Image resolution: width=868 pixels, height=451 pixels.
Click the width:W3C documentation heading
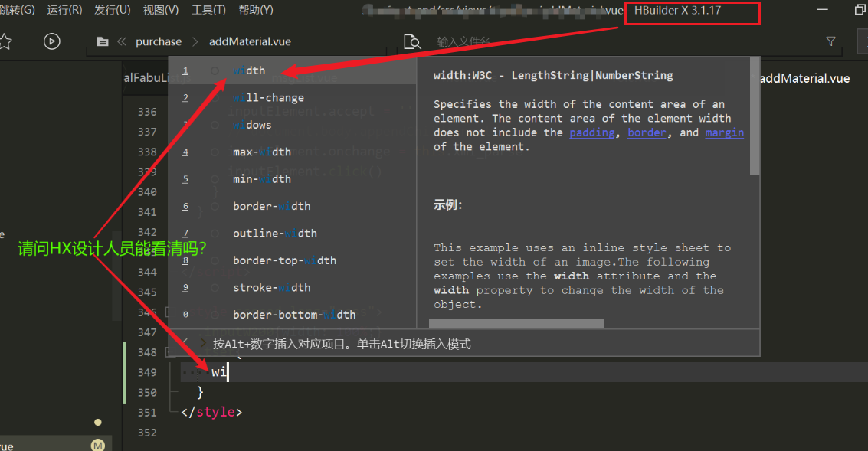pyautogui.click(x=553, y=75)
